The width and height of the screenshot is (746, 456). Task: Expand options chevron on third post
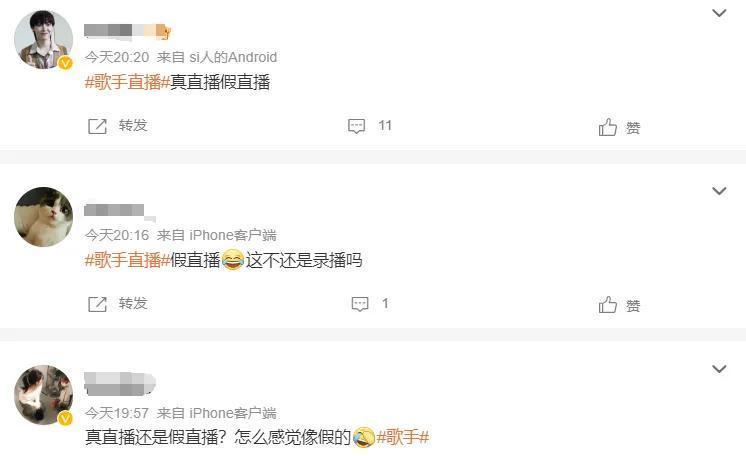pyautogui.click(x=719, y=369)
